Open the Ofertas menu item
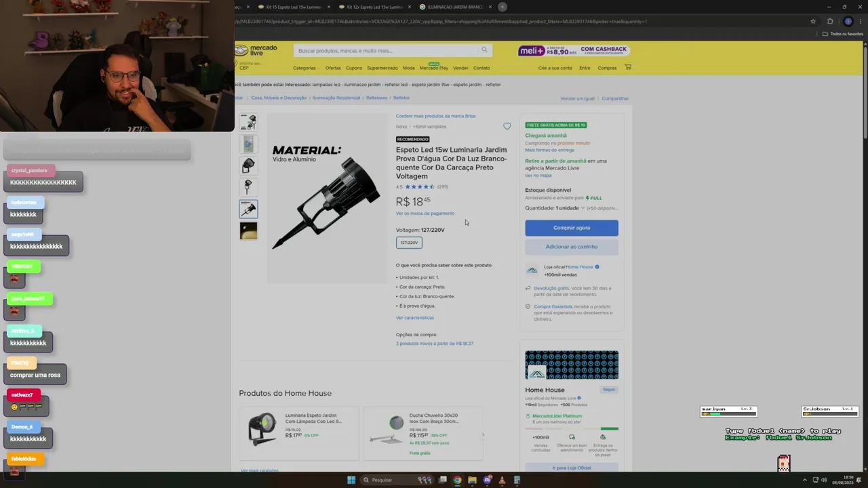 pos(333,68)
